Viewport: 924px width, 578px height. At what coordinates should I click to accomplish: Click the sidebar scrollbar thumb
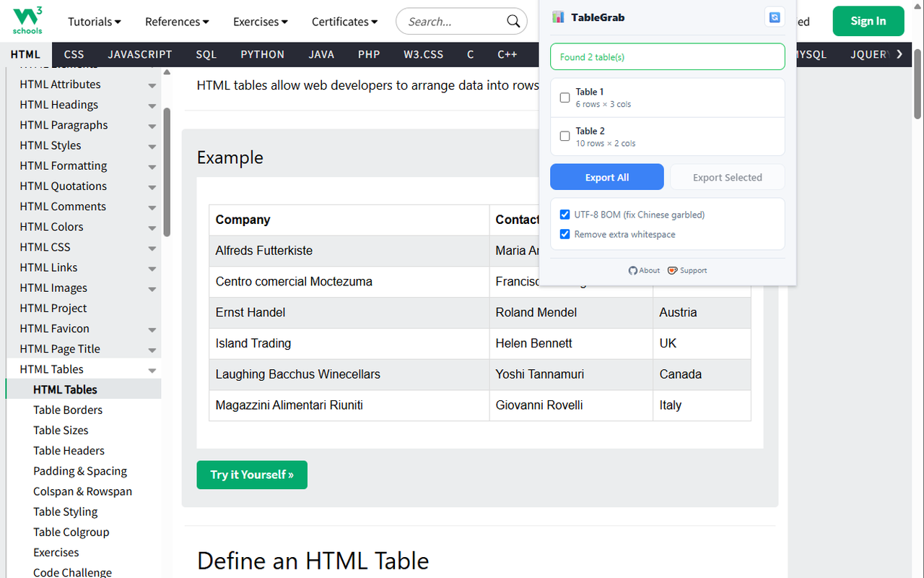coord(167,172)
